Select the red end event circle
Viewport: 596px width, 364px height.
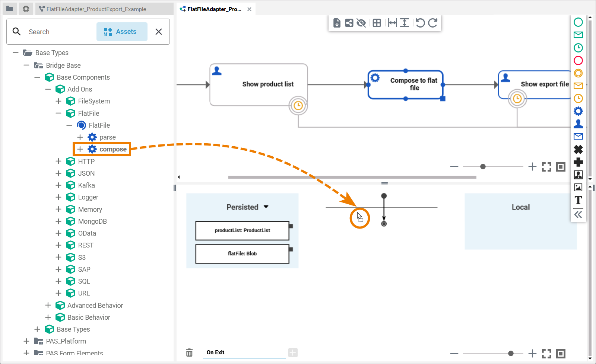(578, 60)
